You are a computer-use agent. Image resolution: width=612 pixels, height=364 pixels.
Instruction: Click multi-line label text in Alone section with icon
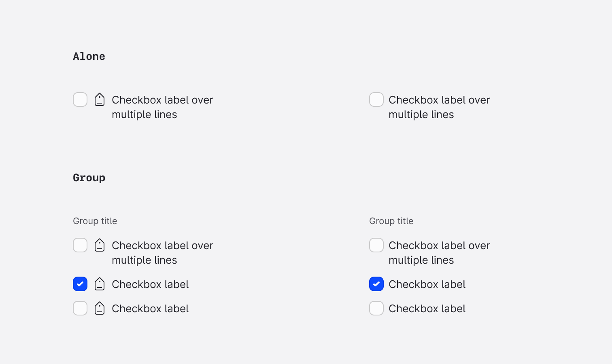click(162, 107)
